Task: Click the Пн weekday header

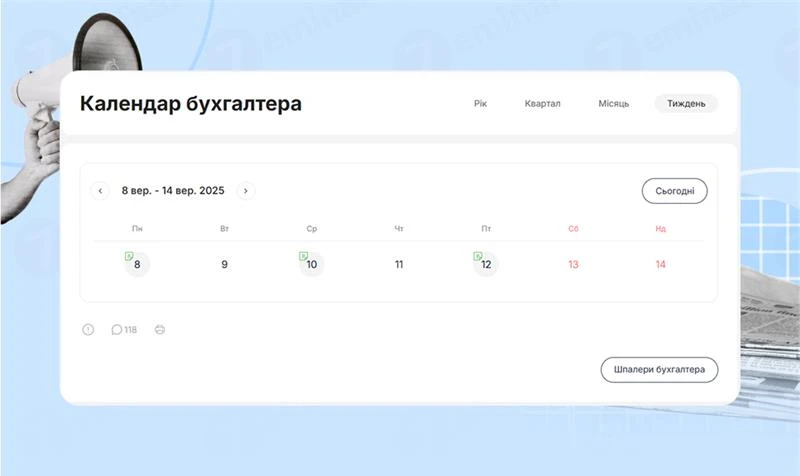Action: point(137,229)
